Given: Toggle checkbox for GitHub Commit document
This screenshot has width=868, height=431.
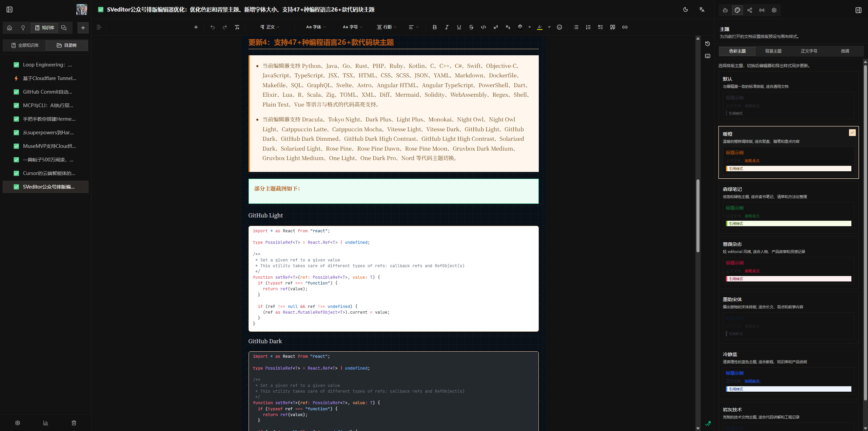Looking at the screenshot, I should (x=16, y=92).
